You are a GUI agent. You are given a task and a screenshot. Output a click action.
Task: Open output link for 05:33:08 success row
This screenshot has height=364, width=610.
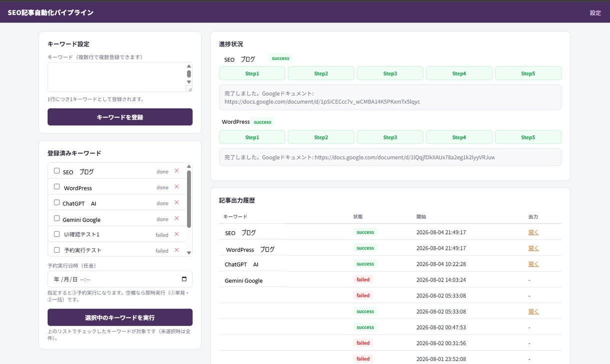(x=533, y=312)
